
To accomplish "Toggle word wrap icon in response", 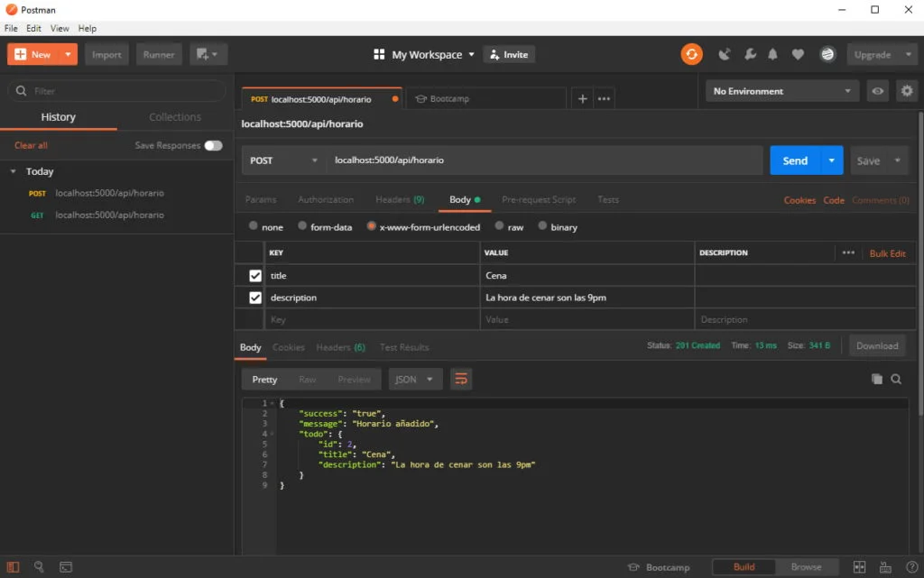I will (461, 379).
